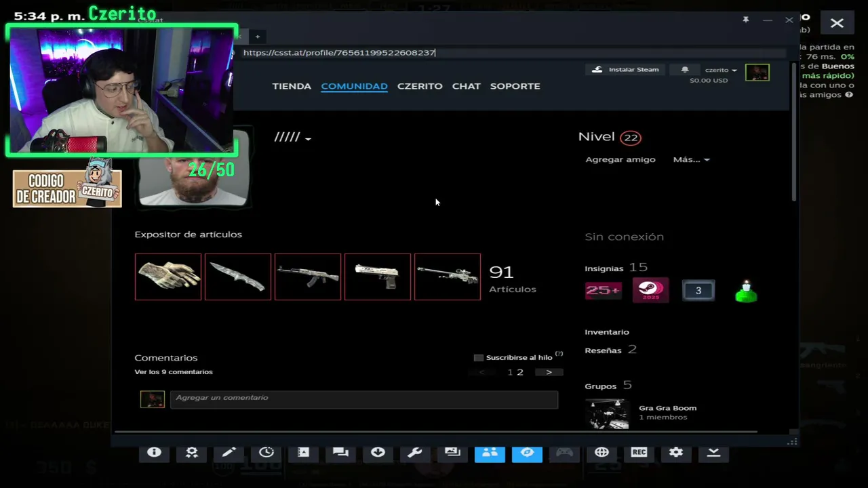Open the wrench tools icon in overlay toolbar
868x488 pixels.
[415, 453]
